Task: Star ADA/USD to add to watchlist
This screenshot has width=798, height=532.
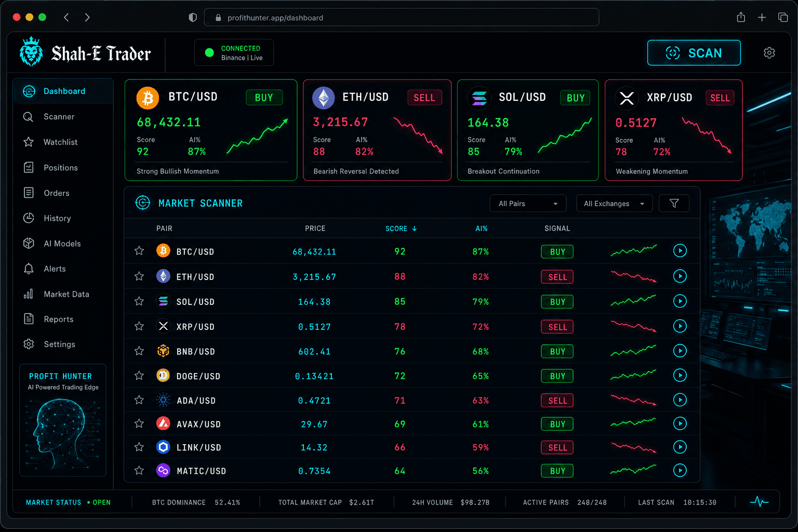Action: [139, 400]
